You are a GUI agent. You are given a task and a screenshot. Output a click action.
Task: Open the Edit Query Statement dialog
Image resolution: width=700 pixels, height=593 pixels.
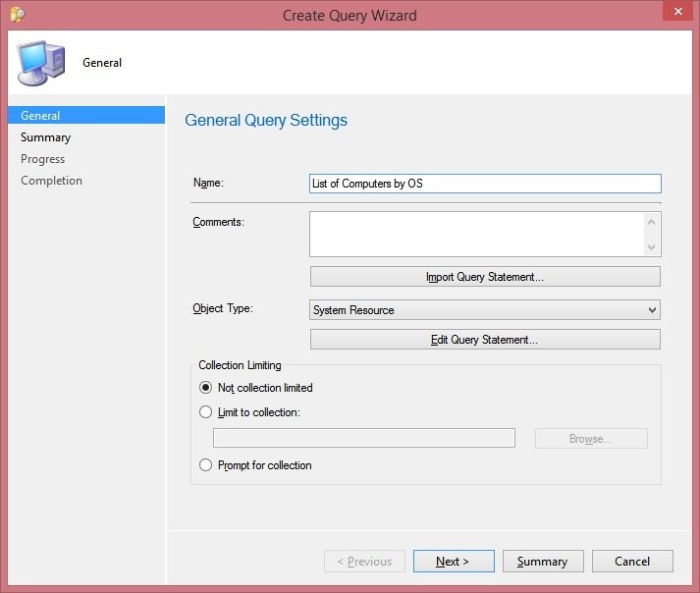click(x=485, y=340)
